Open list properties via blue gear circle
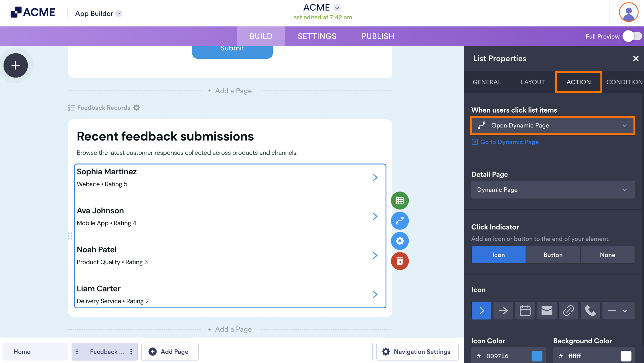Image resolution: width=644 pixels, height=363 pixels. tap(400, 241)
